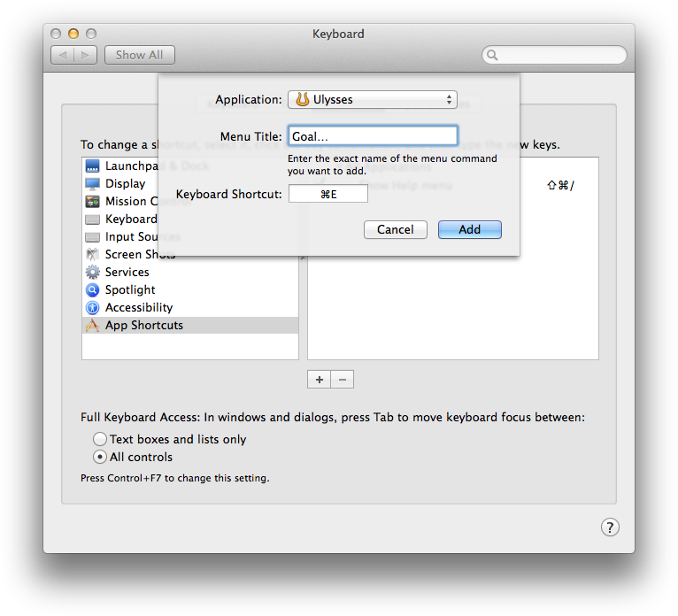Click the search magnifier icon
This screenshot has height=616, width=678.
(x=492, y=56)
